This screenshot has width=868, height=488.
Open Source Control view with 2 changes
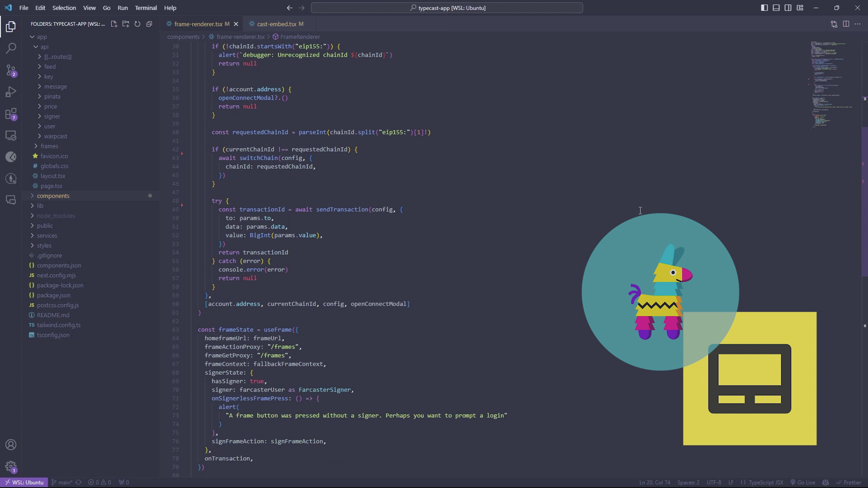point(11,70)
